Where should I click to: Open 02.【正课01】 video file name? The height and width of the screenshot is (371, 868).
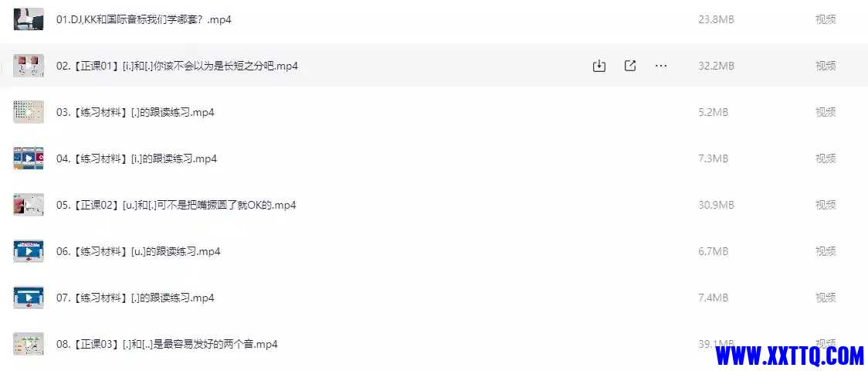177,66
